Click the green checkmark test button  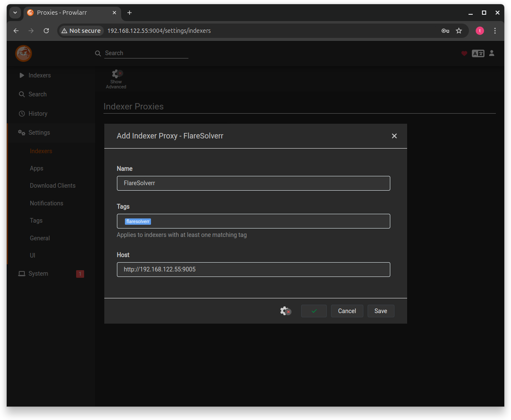pyautogui.click(x=313, y=311)
